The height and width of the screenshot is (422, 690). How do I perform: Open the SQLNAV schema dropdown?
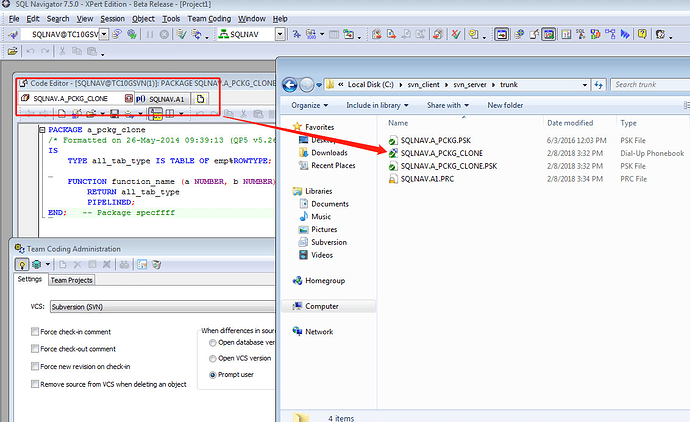280,34
